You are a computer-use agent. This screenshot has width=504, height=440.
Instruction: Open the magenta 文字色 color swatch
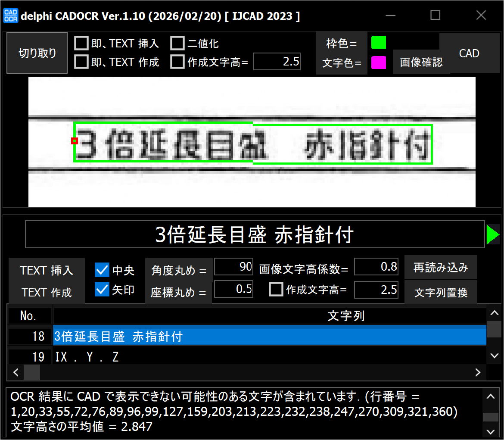(x=379, y=62)
